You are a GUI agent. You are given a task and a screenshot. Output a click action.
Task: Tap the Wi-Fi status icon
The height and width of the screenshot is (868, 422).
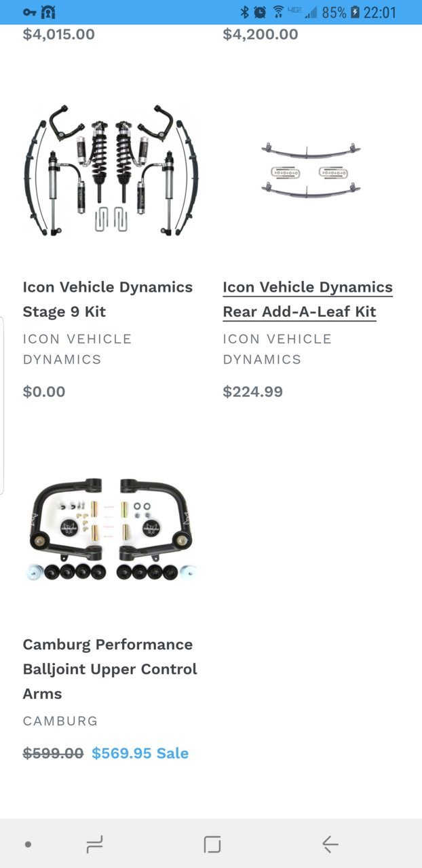(x=278, y=12)
